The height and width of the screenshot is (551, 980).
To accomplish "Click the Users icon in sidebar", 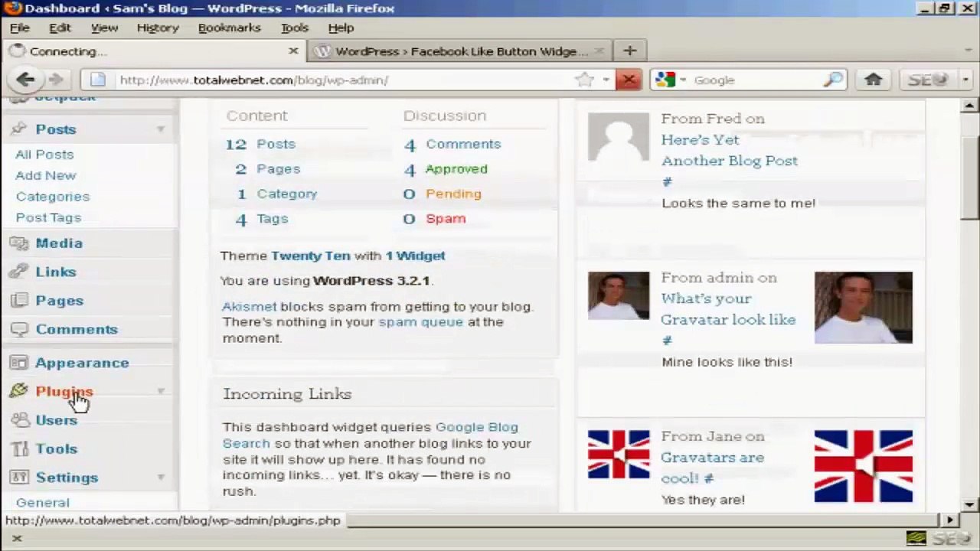I will tap(19, 420).
